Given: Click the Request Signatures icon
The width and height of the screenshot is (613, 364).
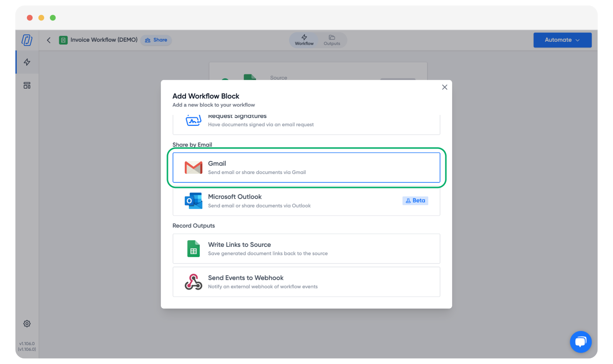Looking at the screenshot, I should click(x=193, y=121).
